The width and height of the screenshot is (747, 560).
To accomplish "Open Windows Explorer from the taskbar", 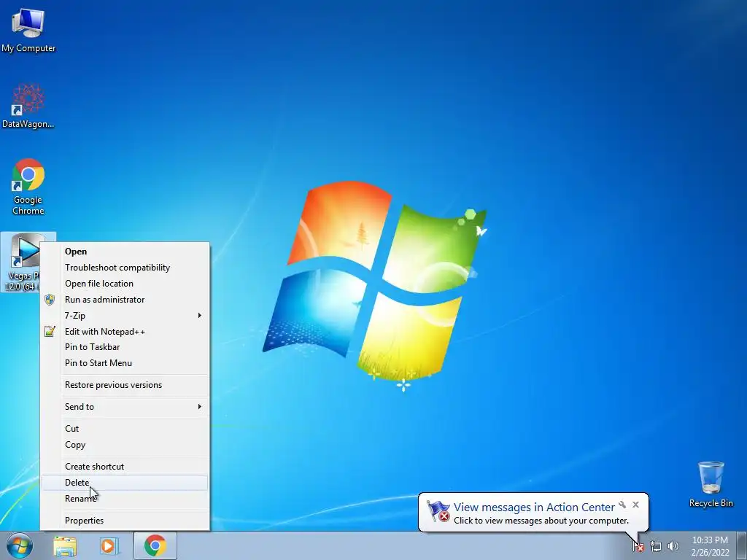I will click(x=65, y=546).
